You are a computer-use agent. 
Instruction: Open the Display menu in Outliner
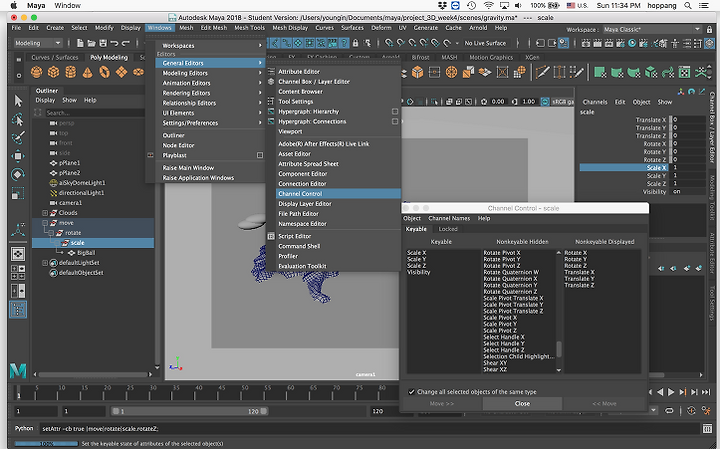45,100
